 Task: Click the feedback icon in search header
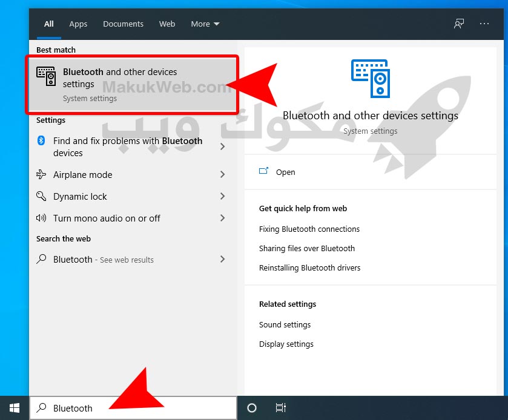(459, 24)
